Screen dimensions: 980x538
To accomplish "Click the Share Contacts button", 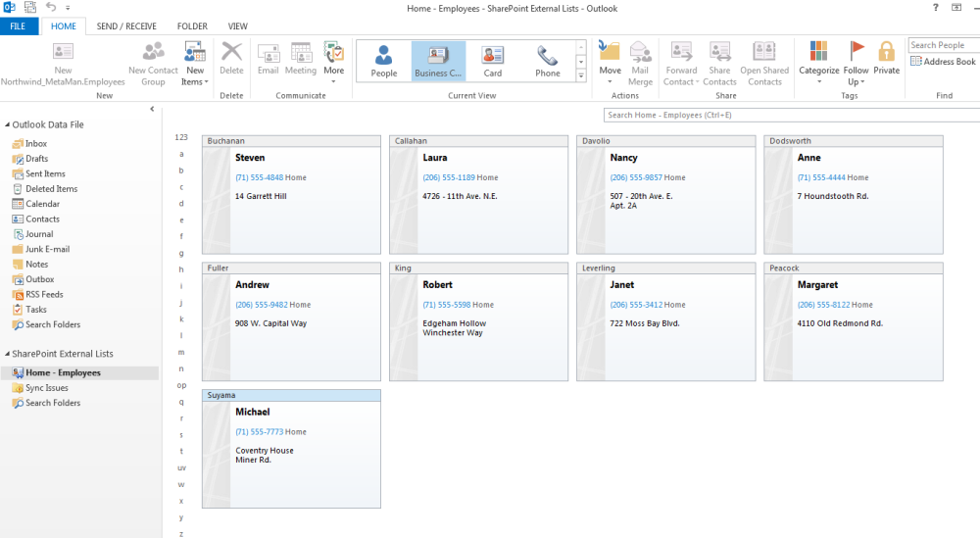I will (x=719, y=64).
